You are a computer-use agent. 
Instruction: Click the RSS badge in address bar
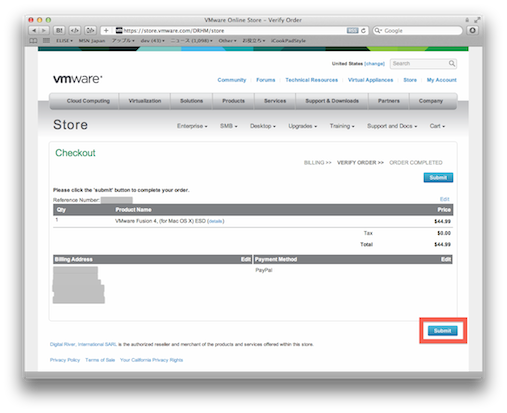pos(352,30)
